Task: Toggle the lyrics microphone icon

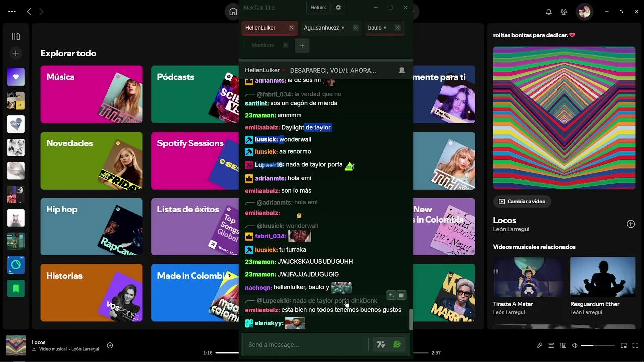Action: pyautogui.click(x=539, y=345)
